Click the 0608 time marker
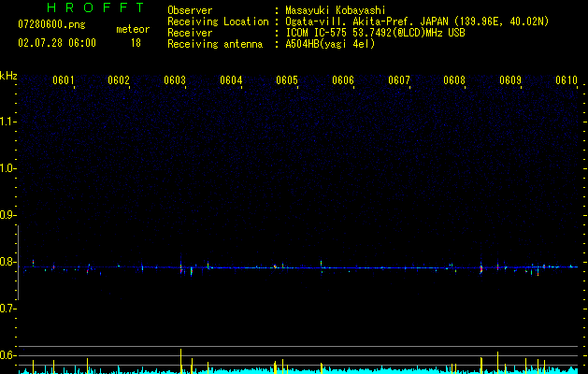The width and height of the screenshot is (588, 374). pyautogui.click(x=454, y=80)
